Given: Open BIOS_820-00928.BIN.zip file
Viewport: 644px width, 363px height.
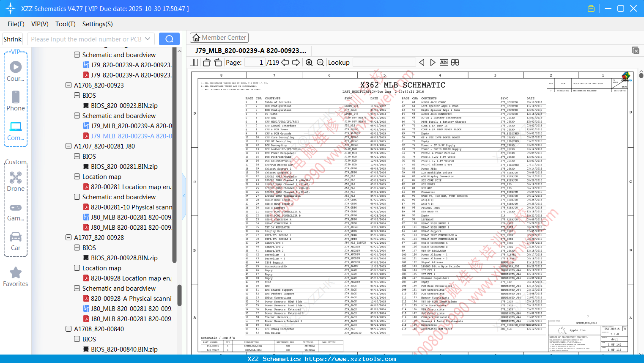Looking at the screenshot, I should [x=120, y=258].
